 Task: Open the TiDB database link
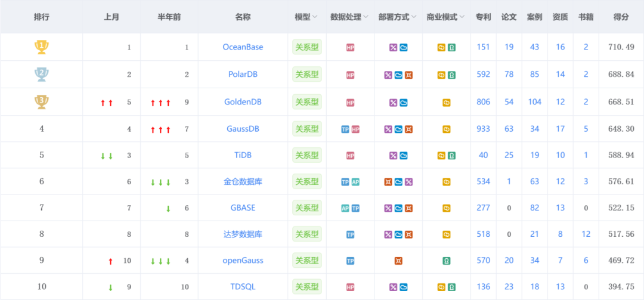click(x=243, y=155)
